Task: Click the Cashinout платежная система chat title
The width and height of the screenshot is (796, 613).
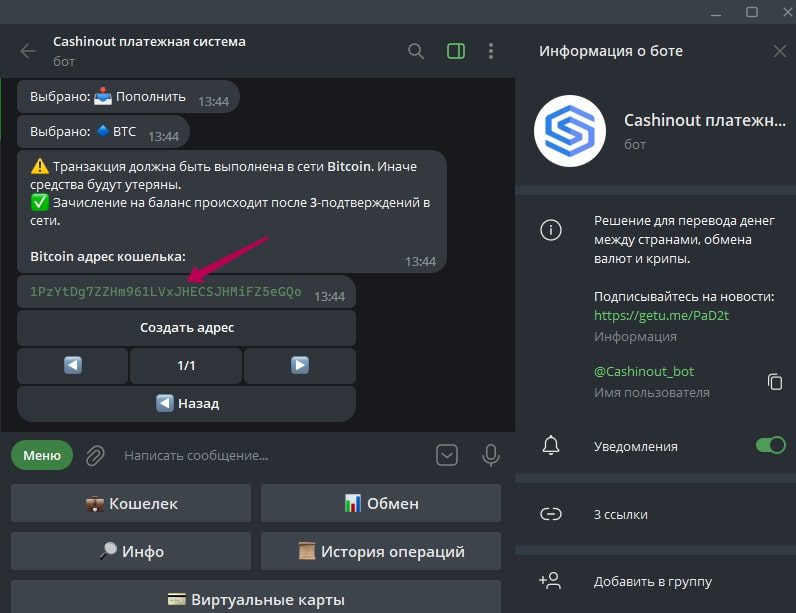Action: coord(149,42)
